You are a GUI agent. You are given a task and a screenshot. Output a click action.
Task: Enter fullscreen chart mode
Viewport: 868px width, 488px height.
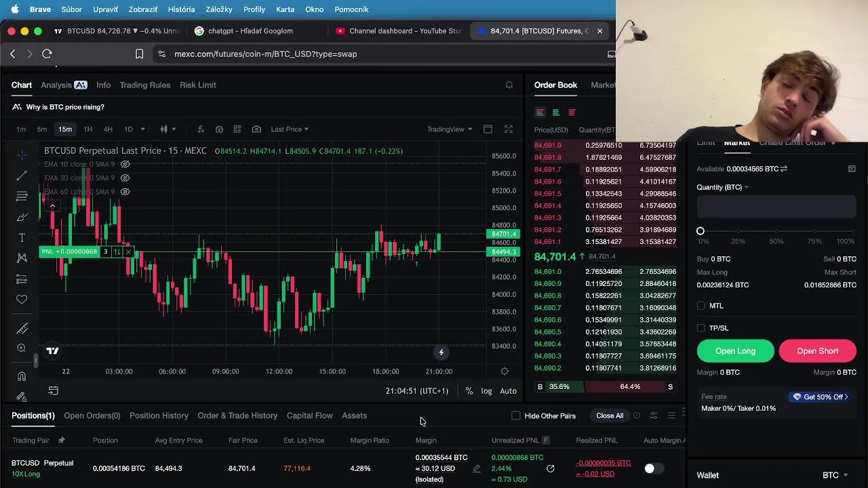tap(509, 129)
